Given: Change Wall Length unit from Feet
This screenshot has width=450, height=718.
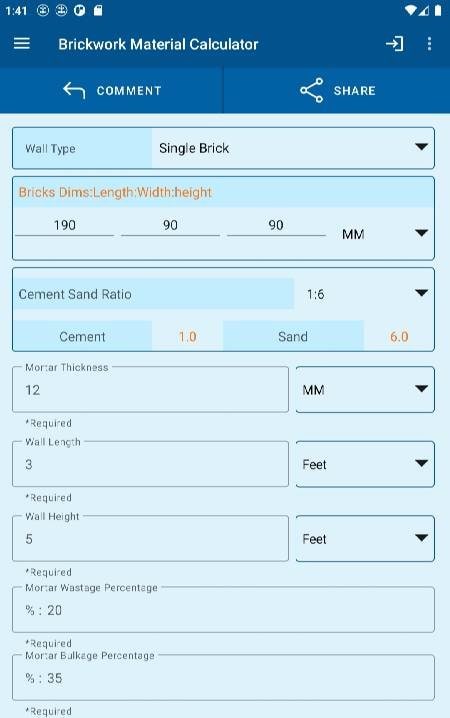Looking at the screenshot, I should [x=365, y=464].
